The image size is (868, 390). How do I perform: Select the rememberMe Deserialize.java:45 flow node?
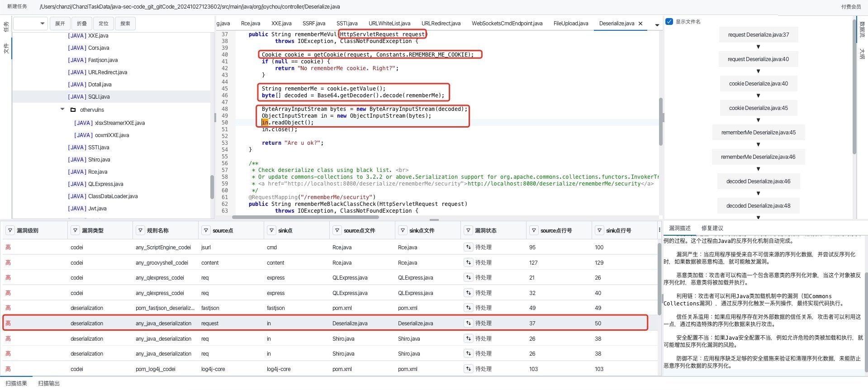758,133
